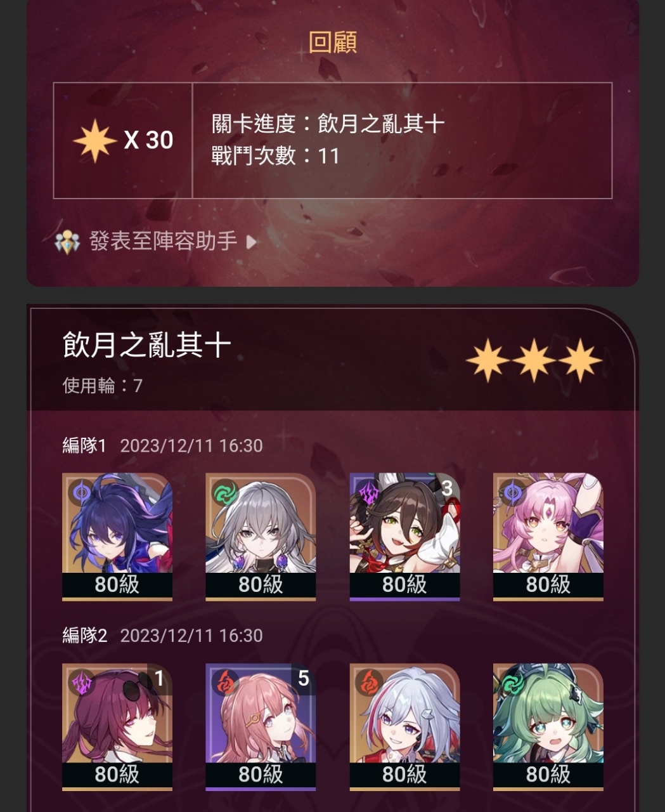
Task: Tap Wind element icon on Huohuo's card
Action: [513, 683]
